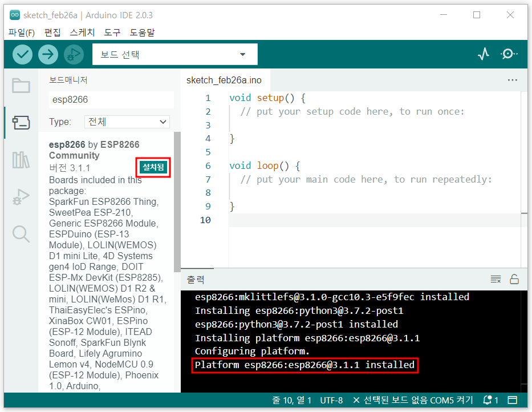Click the boards list scrollbar
532x412 pixels.
[x=177, y=202]
